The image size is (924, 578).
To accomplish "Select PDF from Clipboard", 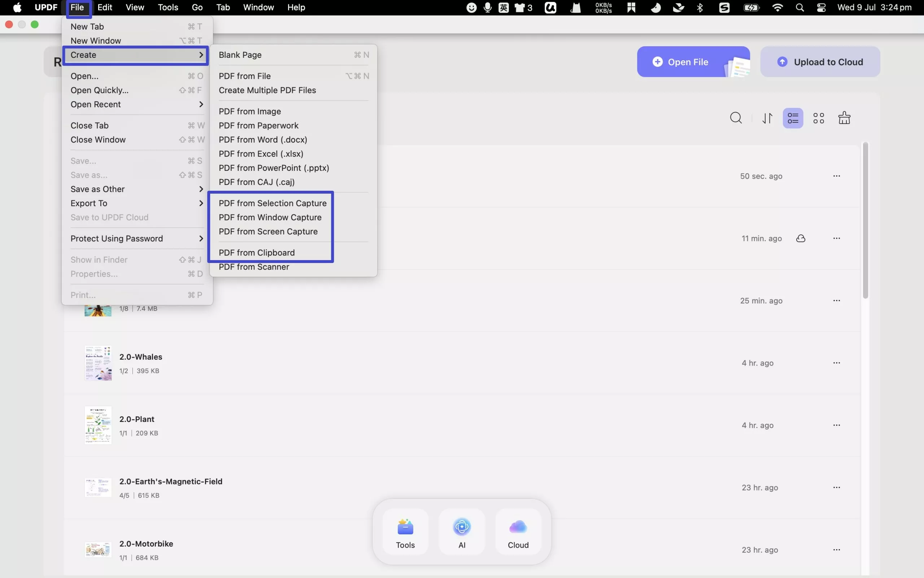I will (x=293, y=253).
